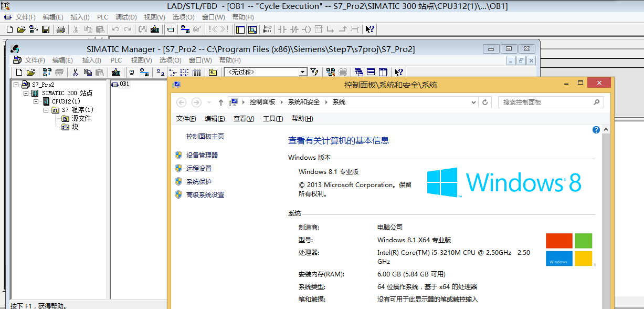Click the 搜索控制面板 search field
Viewport: 644px width, 309px height.
(x=546, y=102)
